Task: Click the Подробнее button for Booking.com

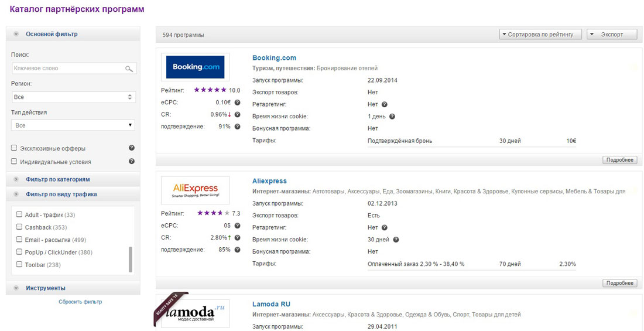Action: [x=620, y=160]
